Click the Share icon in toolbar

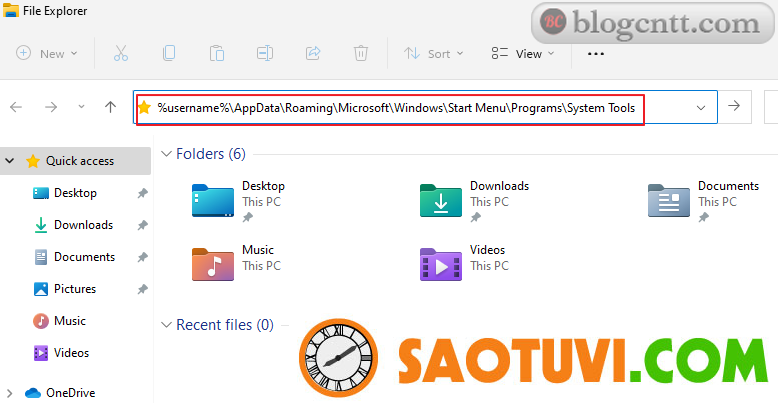[x=313, y=53]
